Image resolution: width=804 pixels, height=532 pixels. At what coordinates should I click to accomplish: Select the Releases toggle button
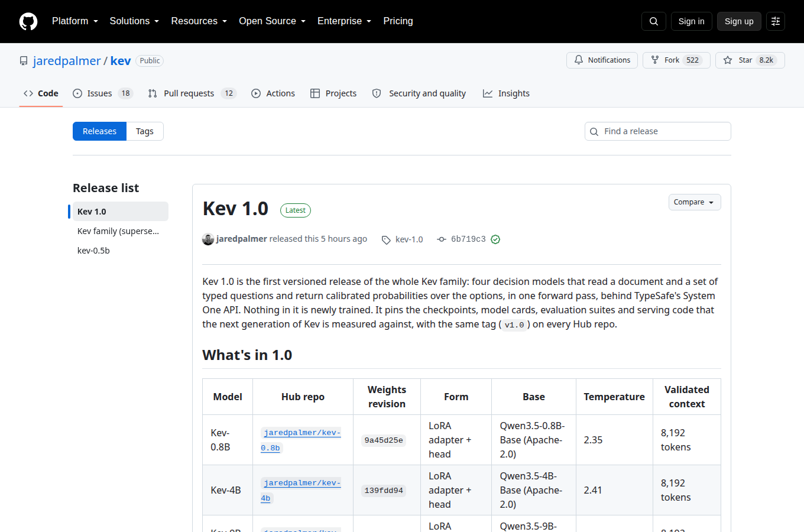coord(99,131)
